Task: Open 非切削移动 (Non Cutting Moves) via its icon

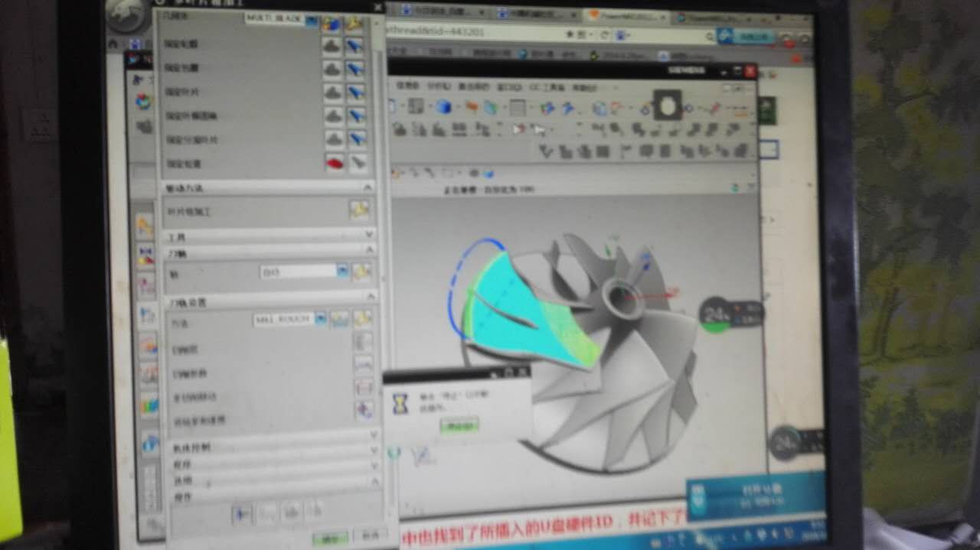Action: pos(364,388)
